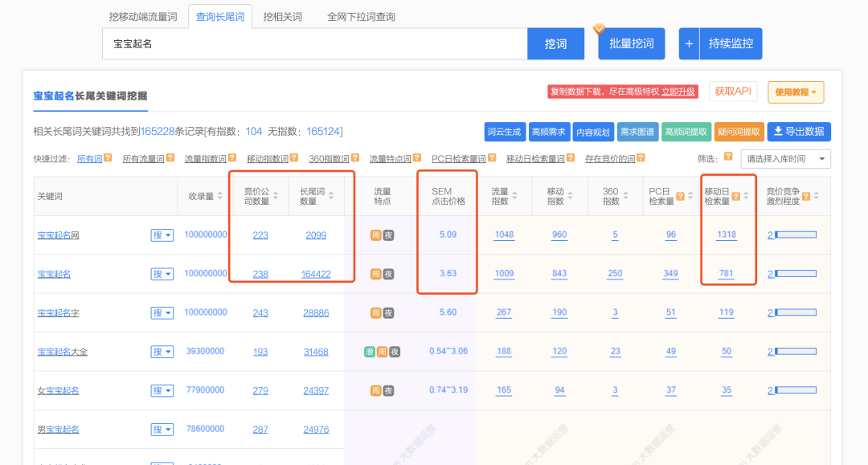The height and width of the screenshot is (465, 868).
Task: Click the blue 挖词 button
Action: click(555, 43)
